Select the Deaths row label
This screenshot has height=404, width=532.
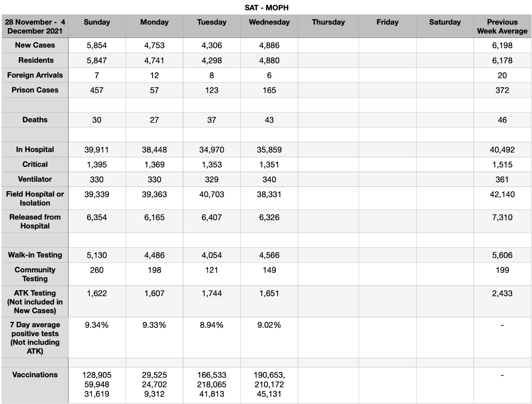pyautogui.click(x=35, y=120)
